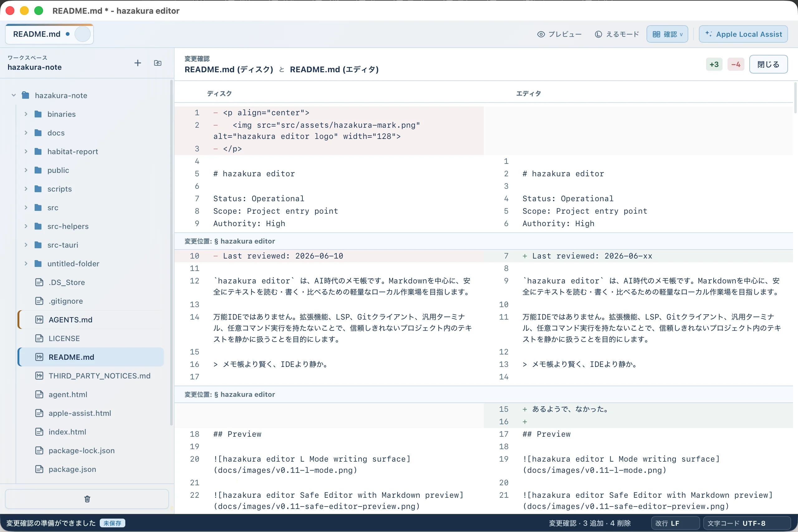The height and width of the screenshot is (532, 798).
Task: Click the 'ディスク' column header
Action: [x=219, y=93]
